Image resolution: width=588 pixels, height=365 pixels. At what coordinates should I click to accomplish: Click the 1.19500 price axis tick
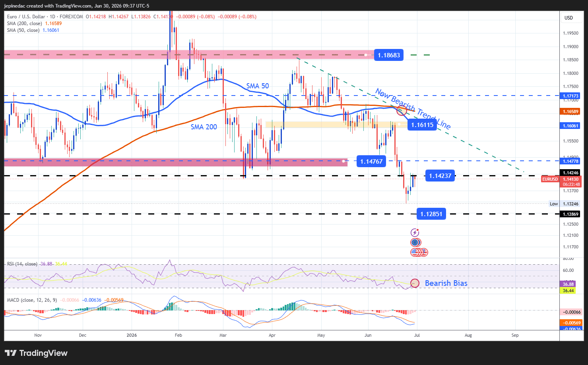[571, 33]
